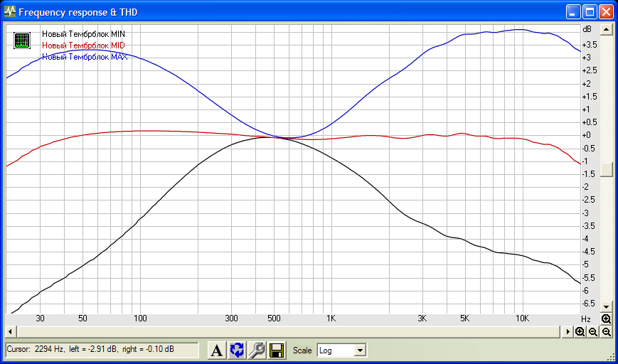Click the horizontal zoom-out magnifier icon
This screenshot has width=618, height=364.
(x=593, y=332)
